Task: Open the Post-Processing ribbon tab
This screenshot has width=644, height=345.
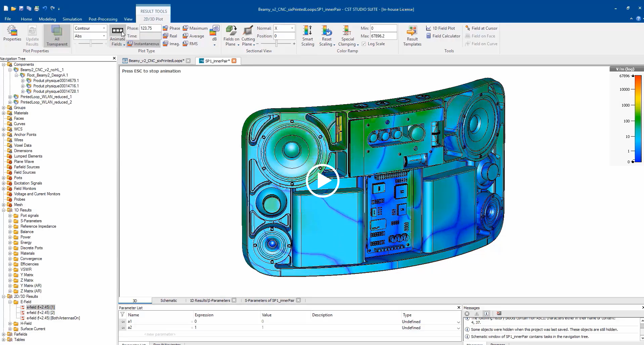Action: pos(103,19)
